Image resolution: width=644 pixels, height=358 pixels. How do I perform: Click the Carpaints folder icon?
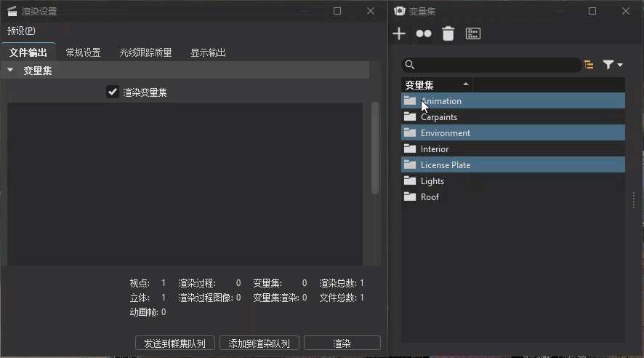coord(410,116)
